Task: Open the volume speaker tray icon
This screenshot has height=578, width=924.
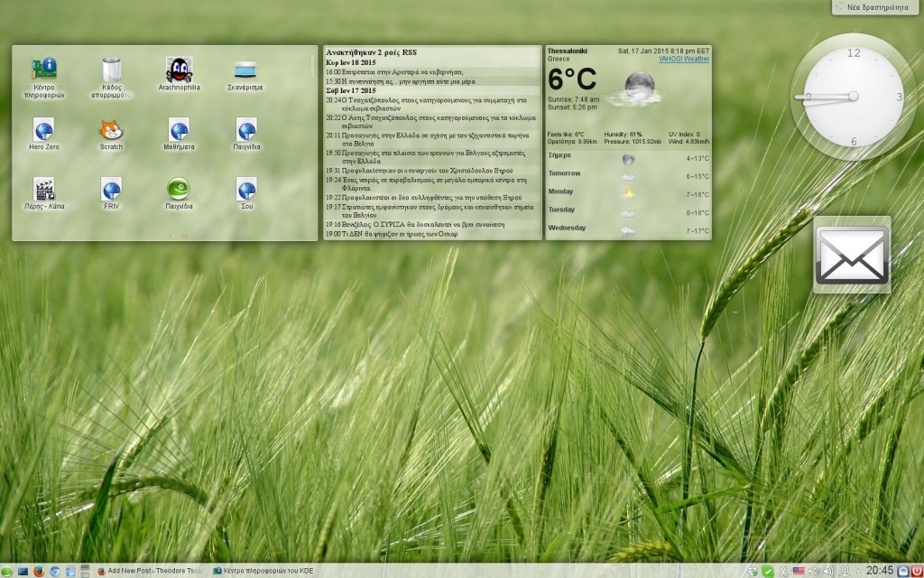Action: (x=828, y=571)
